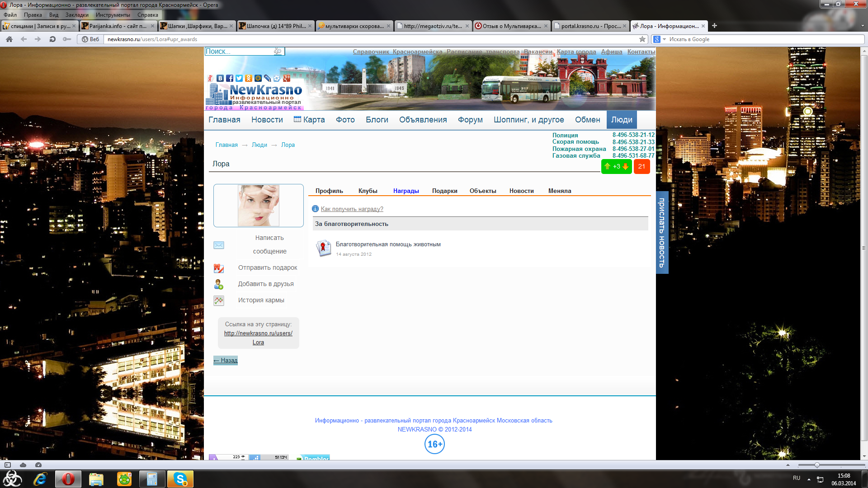Viewport: 868px width, 488px height.
Task: Click the green karma up arrow
Action: [608, 166]
